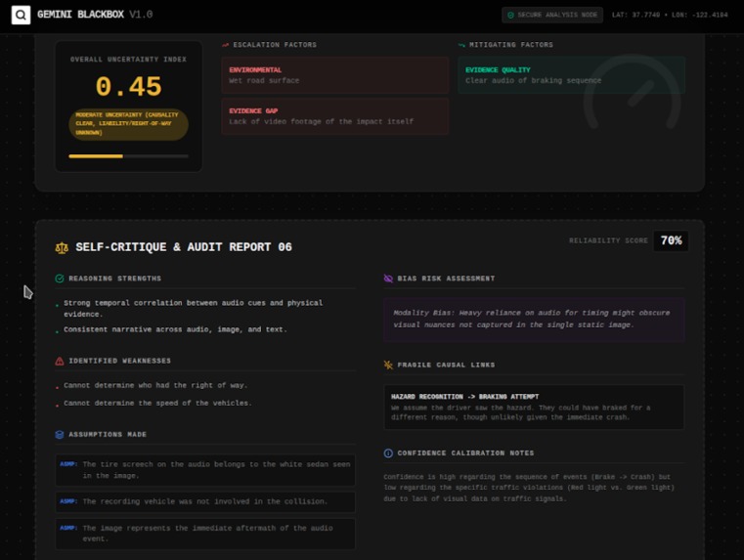
Task: Select the Evidence Quality mitigating card
Action: [571, 75]
